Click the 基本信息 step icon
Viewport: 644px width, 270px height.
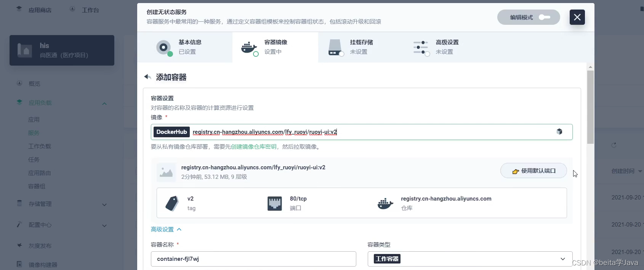[164, 47]
